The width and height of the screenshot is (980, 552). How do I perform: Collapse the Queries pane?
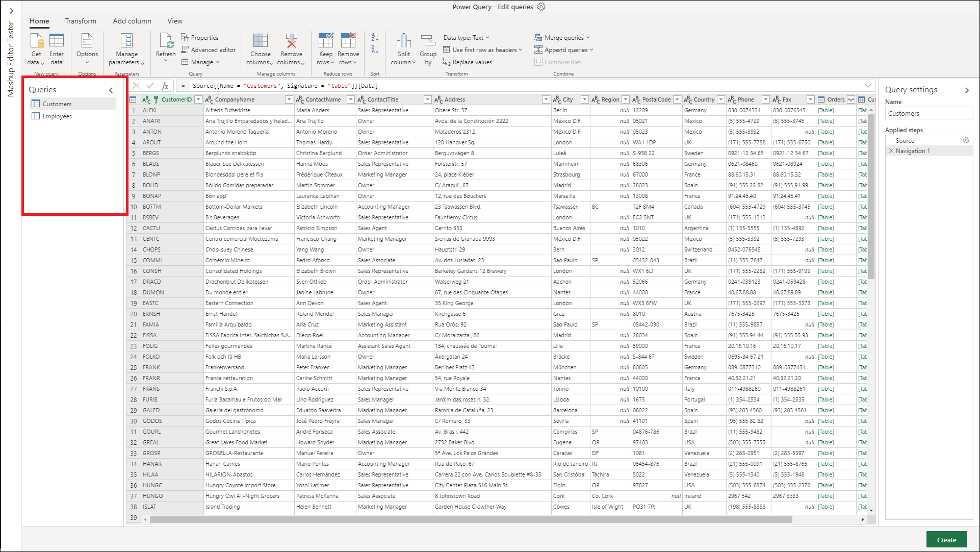[111, 90]
